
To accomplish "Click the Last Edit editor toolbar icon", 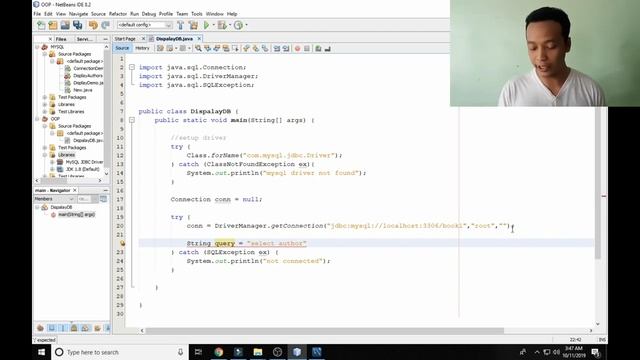I will pos(160,49).
